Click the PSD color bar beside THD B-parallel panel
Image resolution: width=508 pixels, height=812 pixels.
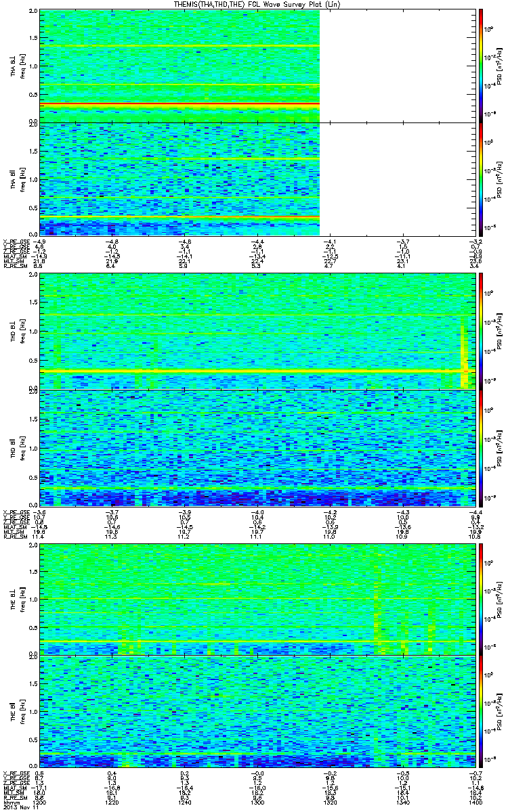(x=482, y=448)
